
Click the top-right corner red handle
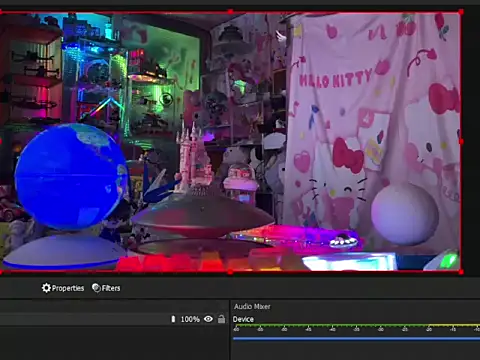click(x=461, y=12)
